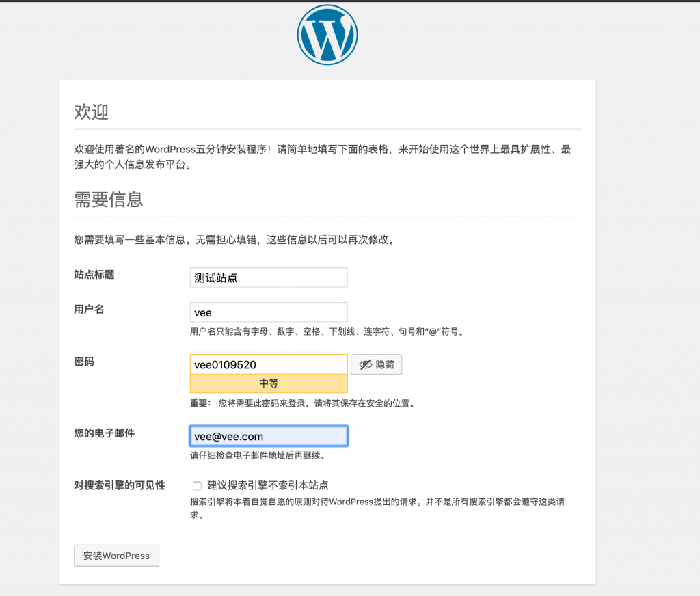Click the 请仔细检查电子邮件地址后再继续 hint text

(x=258, y=455)
